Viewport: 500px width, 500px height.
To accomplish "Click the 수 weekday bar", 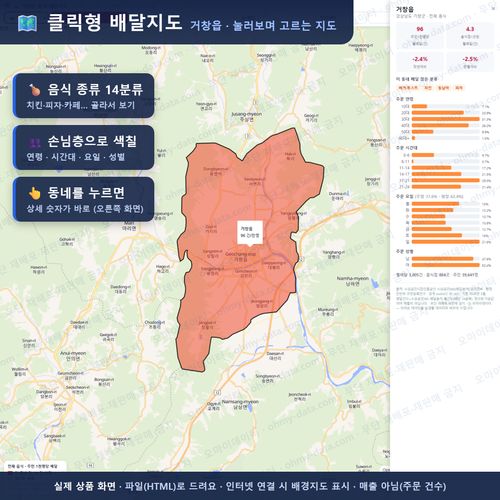I will [x=429, y=216].
